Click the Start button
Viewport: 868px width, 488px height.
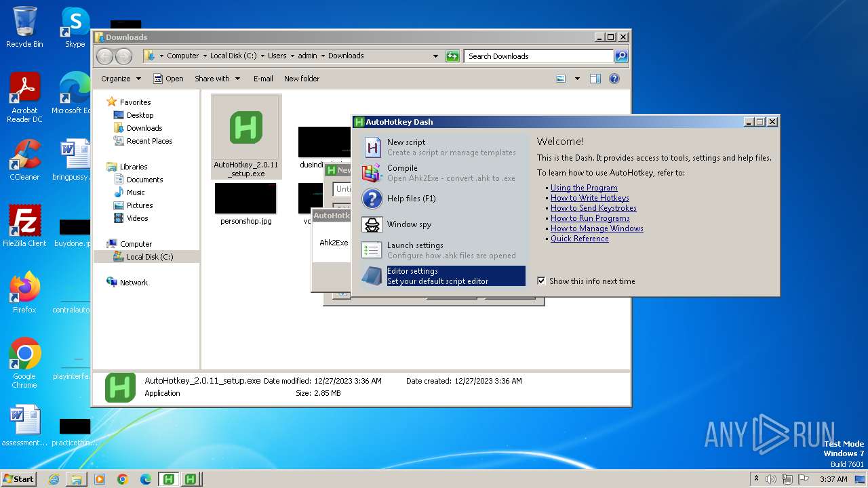point(18,479)
